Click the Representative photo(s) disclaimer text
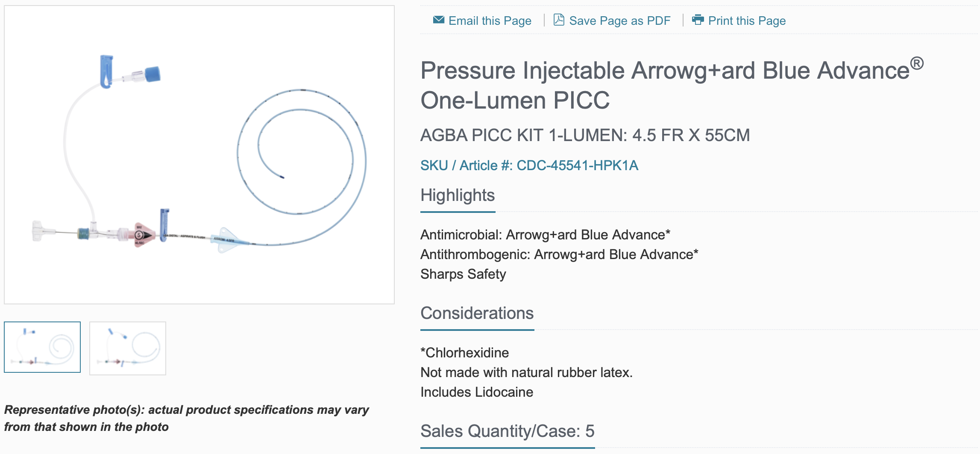 point(187,418)
